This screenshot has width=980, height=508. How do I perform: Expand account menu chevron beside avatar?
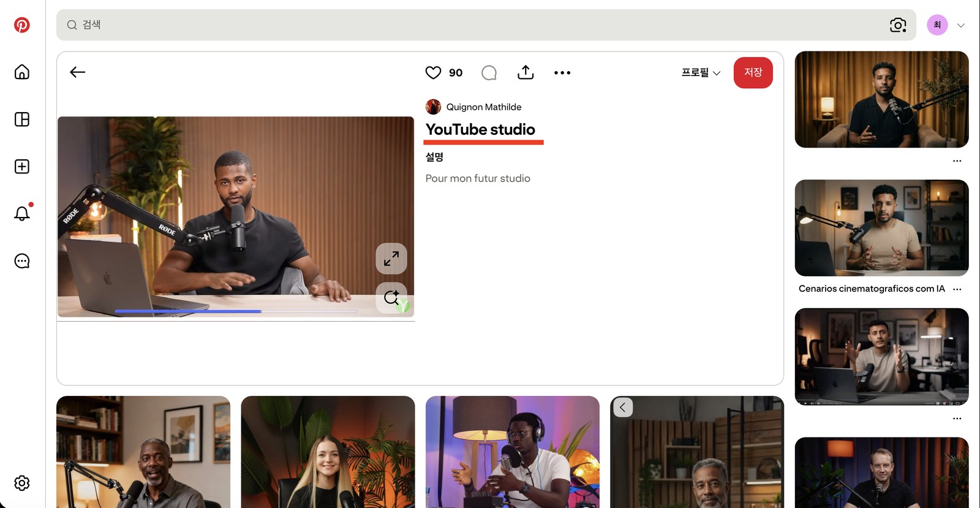pyautogui.click(x=961, y=25)
